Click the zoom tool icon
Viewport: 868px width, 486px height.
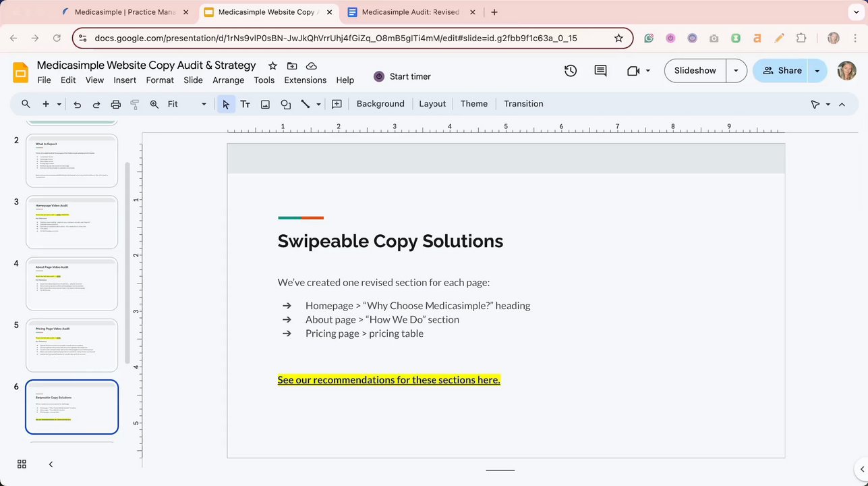tap(154, 104)
